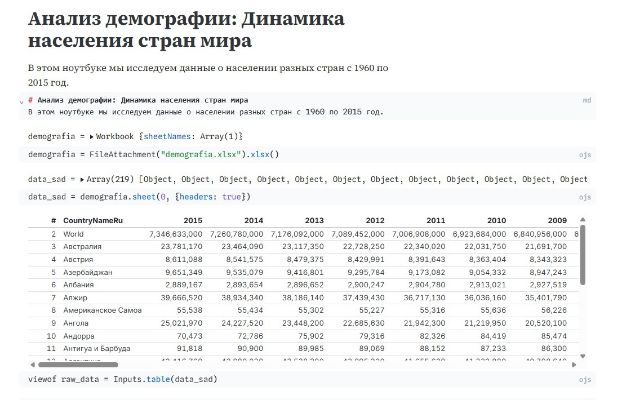Select the Австрия row name

click(x=78, y=260)
